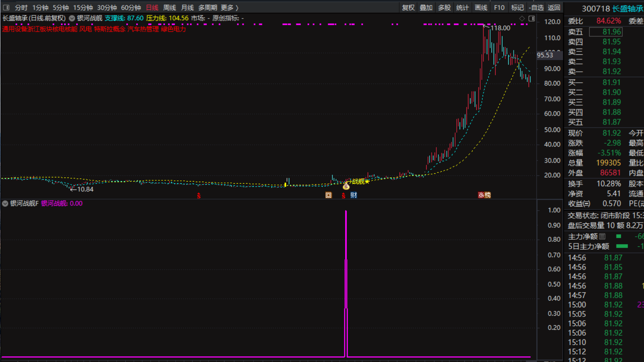Click the 95.53 price axis marker
The image size is (644, 362).
click(545, 55)
